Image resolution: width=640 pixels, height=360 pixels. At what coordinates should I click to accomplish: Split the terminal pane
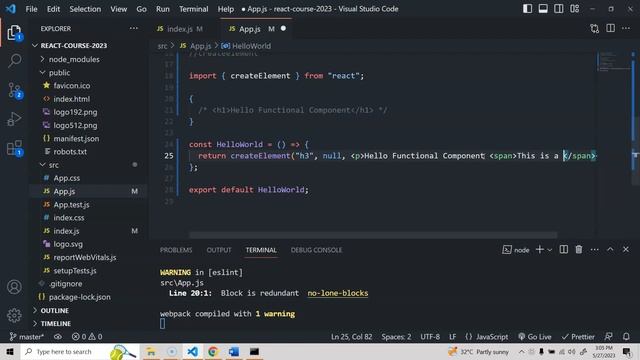coord(564,249)
